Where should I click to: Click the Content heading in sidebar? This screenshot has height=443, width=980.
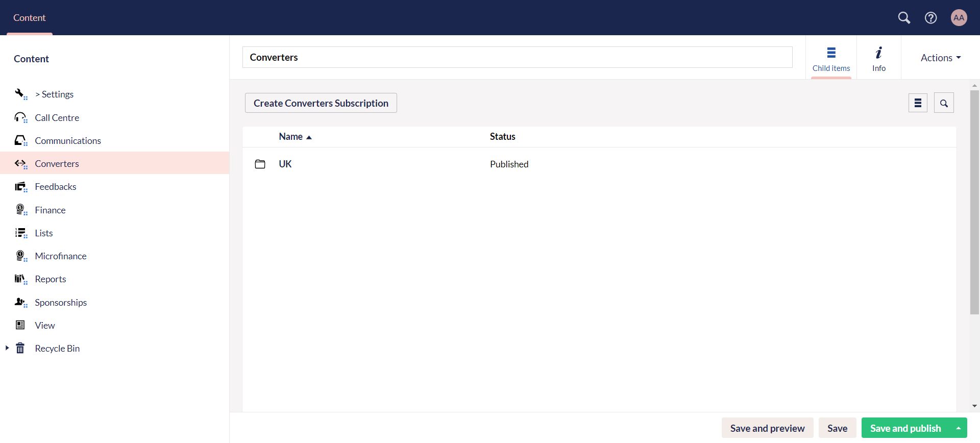coord(31,59)
